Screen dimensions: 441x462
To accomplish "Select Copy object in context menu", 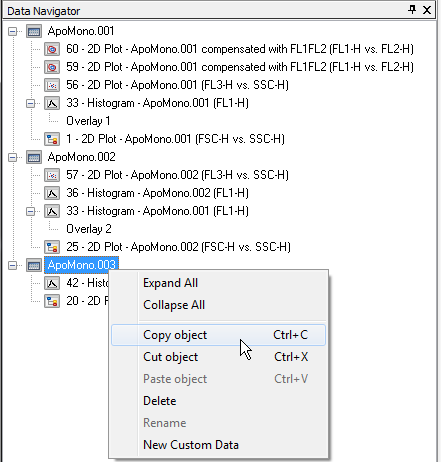I will click(x=218, y=335).
